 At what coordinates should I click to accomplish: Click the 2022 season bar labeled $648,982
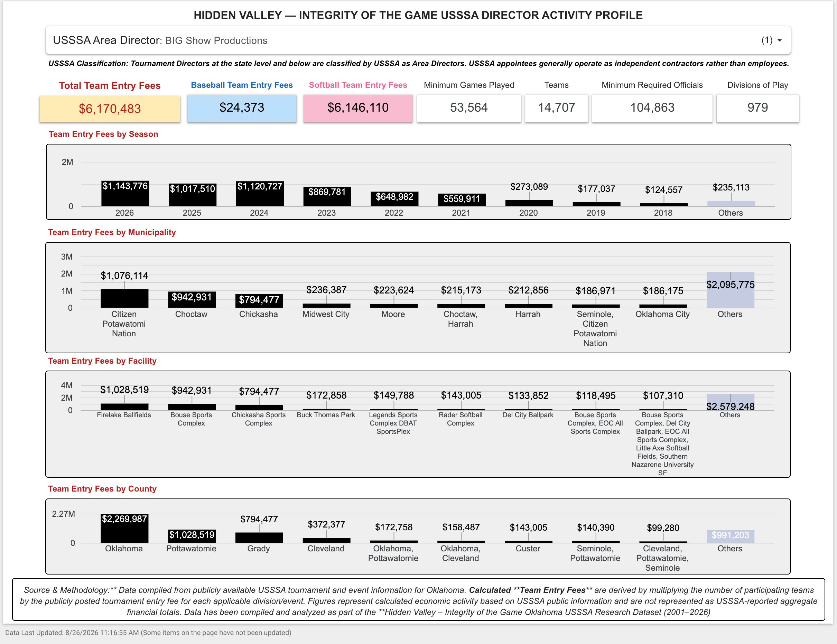coord(394,199)
